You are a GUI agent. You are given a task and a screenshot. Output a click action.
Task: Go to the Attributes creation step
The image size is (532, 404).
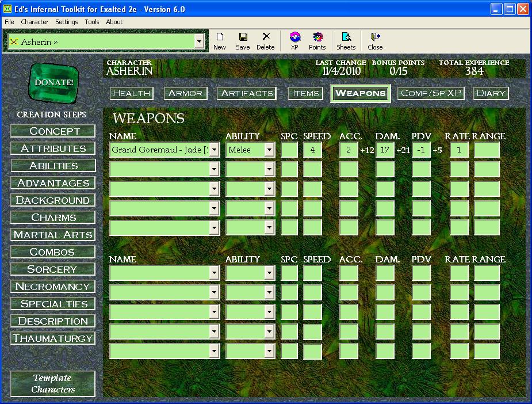[53, 148]
